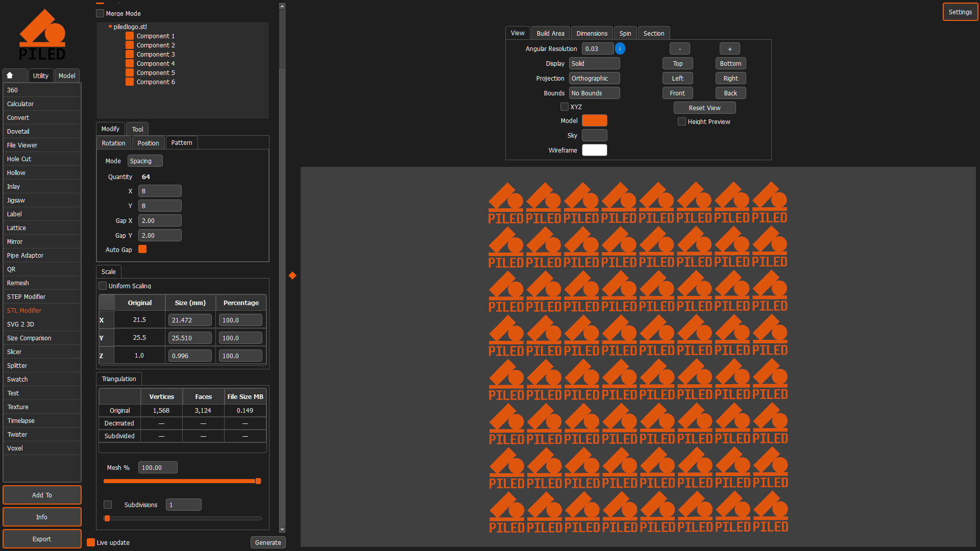This screenshot has width=980, height=551.
Task: Click the Mesh % slider handle
Action: point(258,481)
